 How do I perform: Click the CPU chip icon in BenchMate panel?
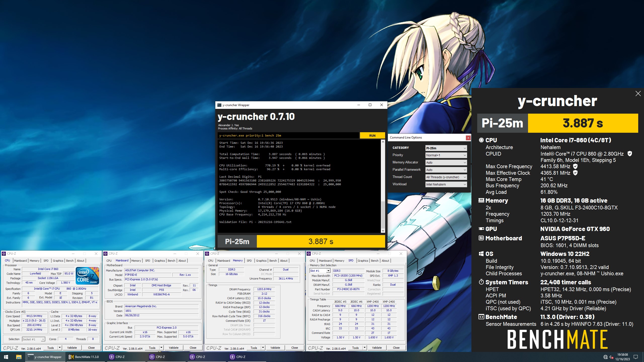[x=481, y=140]
